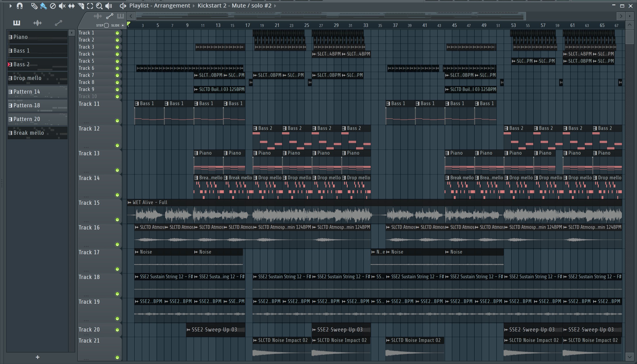Viewport: 637px width, 364px height.
Task: Select the Mute tool
Action: pos(62,6)
